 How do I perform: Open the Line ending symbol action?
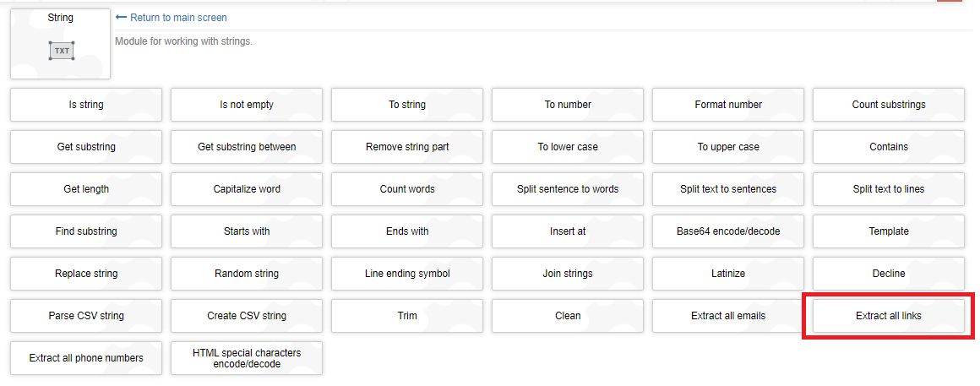[407, 274]
